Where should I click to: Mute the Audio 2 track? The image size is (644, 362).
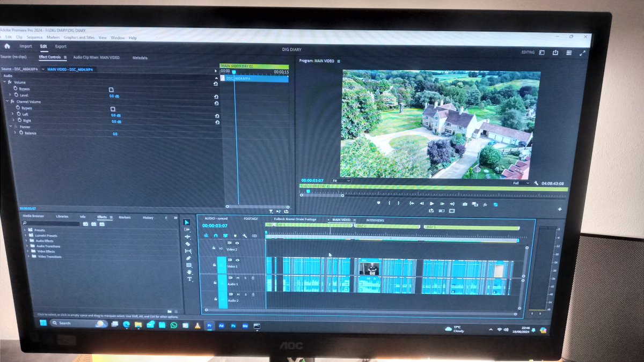coord(238,294)
